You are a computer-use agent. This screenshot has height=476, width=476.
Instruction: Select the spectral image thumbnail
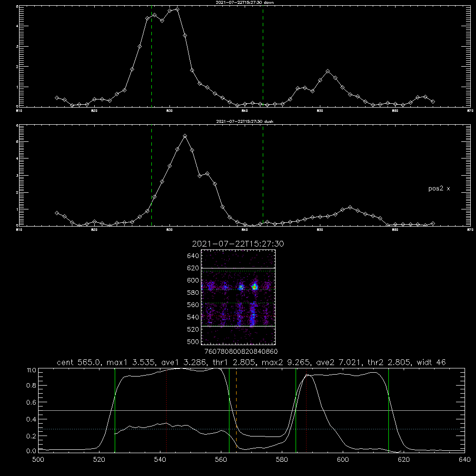coord(238,297)
